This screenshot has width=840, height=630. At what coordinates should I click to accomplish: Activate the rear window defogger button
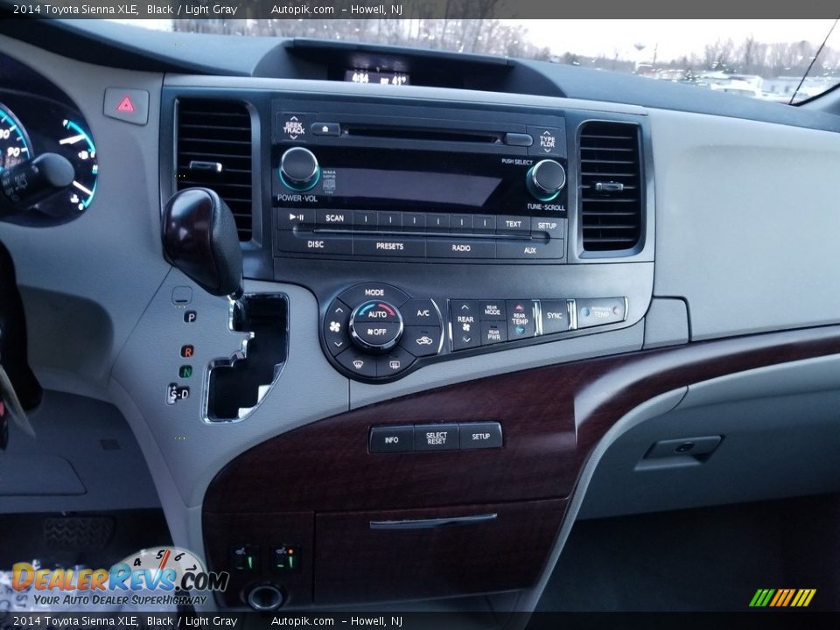coord(394,365)
